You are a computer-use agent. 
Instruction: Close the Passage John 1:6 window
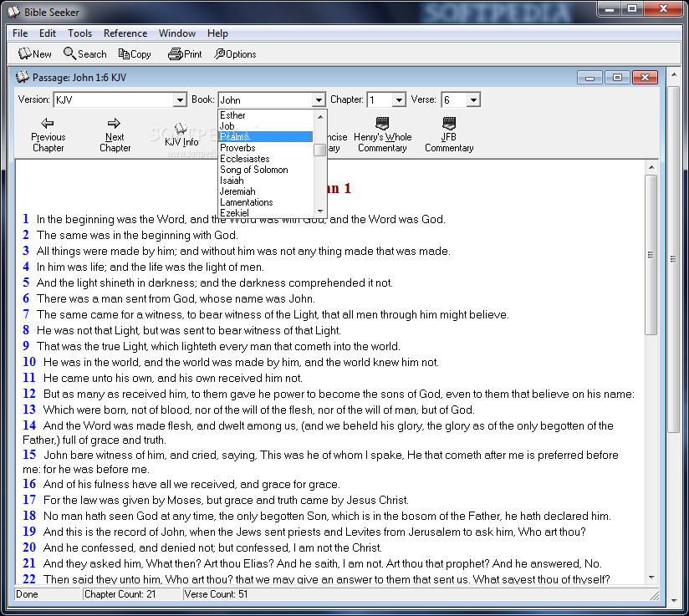pos(645,78)
